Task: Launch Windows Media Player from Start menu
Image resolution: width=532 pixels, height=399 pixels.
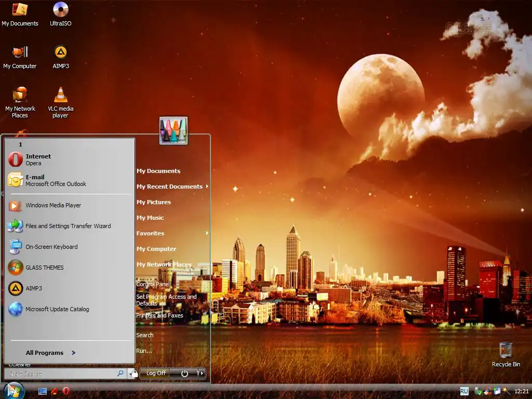Action: coord(70,205)
